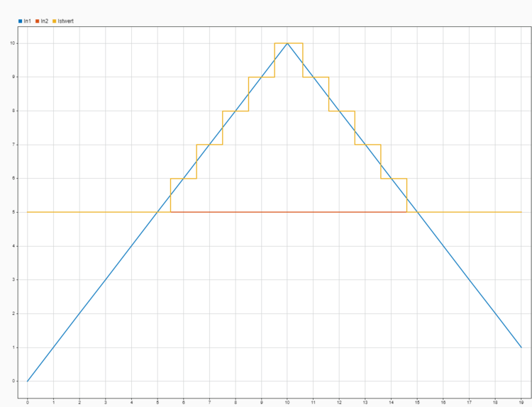Click the yellow Istwert legend swatch
Image resolution: width=532 pixels, height=407 pixels.
coord(55,21)
